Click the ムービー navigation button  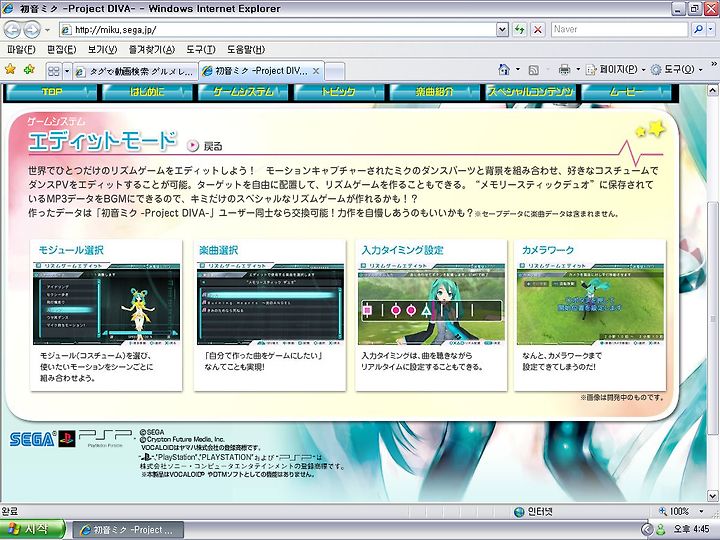coord(626,92)
